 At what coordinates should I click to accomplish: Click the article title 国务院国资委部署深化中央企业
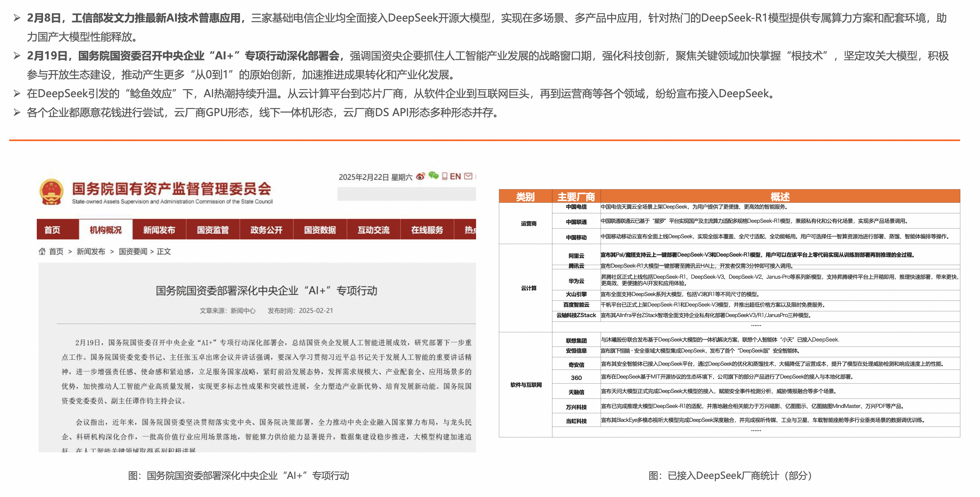click(266, 291)
